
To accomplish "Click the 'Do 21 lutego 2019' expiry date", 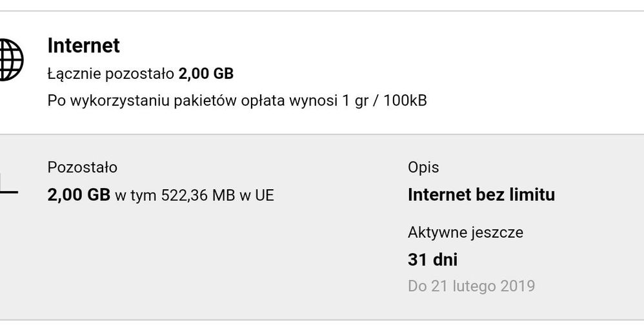I will [471, 285].
